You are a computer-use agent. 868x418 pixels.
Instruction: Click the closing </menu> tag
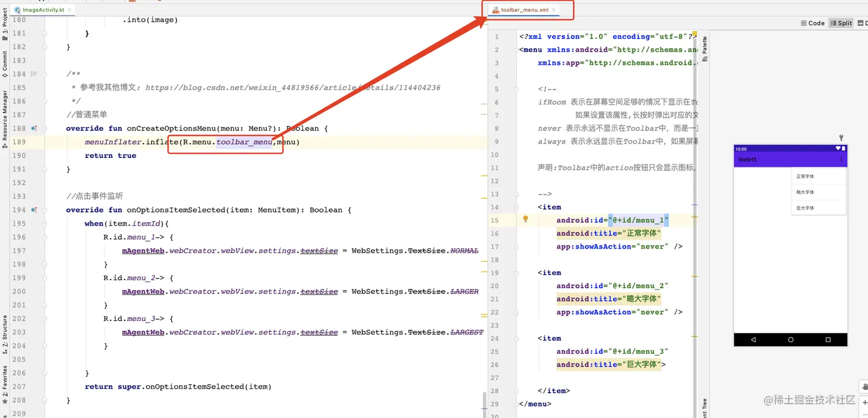click(535, 404)
